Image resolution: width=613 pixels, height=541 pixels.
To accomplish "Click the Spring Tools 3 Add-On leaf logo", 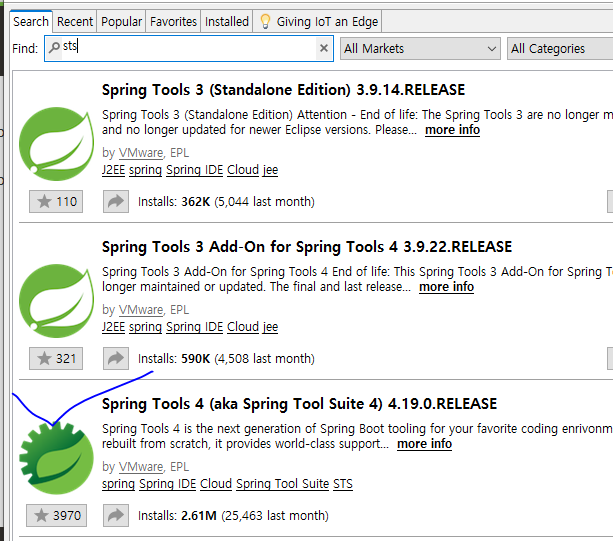I will click(x=57, y=301).
